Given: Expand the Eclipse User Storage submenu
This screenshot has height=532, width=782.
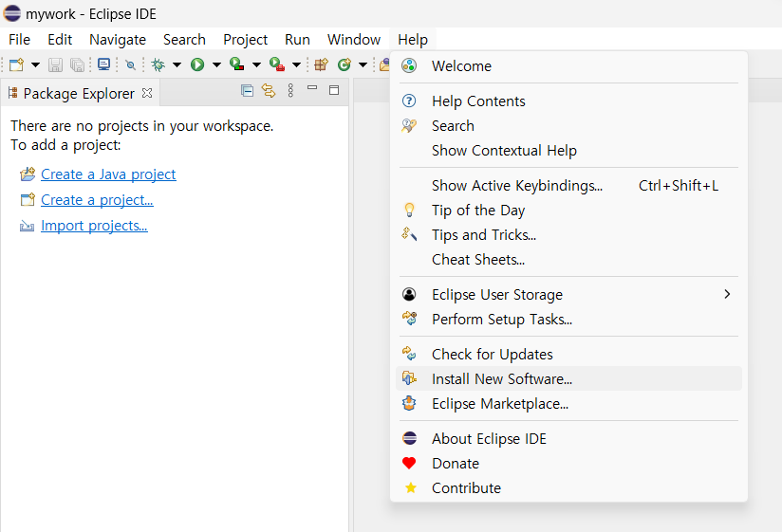Looking at the screenshot, I should coord(568,294).
